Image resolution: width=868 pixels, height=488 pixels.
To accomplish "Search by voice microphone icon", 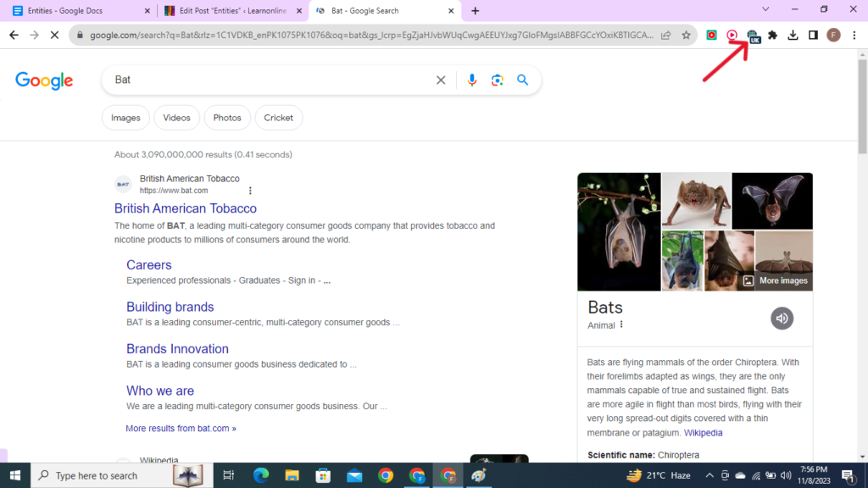I will 471,80.
